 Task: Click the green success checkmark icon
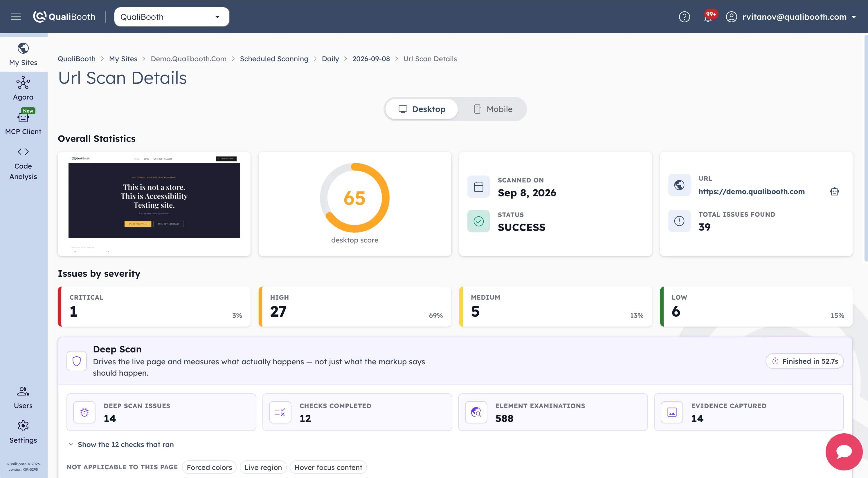[x=478, y=221]
